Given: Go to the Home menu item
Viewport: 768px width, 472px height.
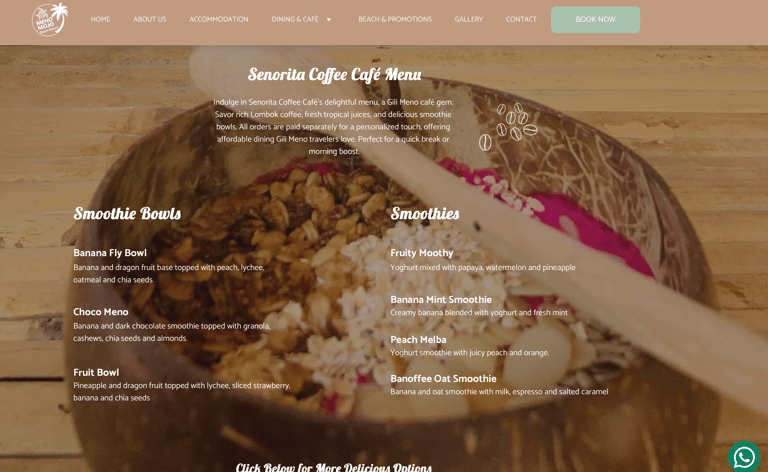Looking at the screenshot, I should (100, 20).
